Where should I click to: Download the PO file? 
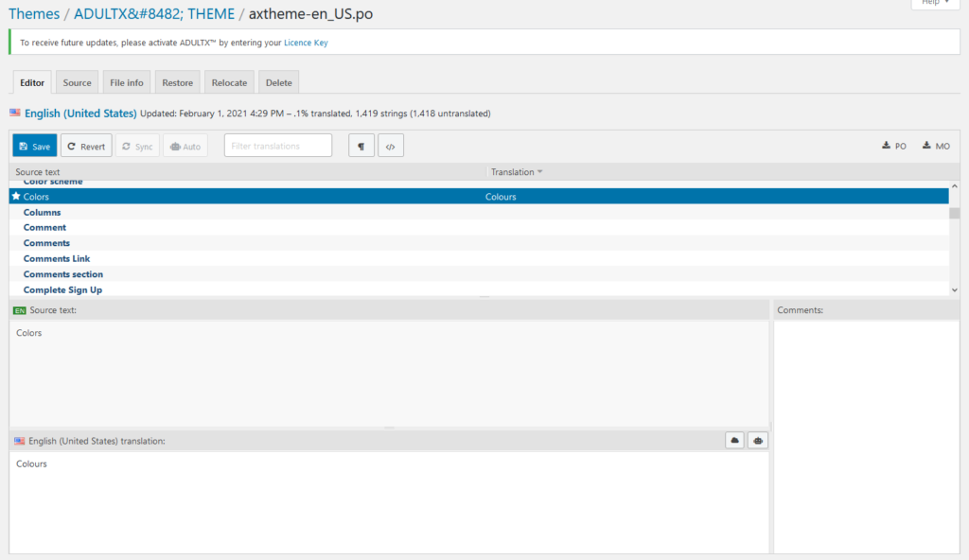[x=893, y=146]
